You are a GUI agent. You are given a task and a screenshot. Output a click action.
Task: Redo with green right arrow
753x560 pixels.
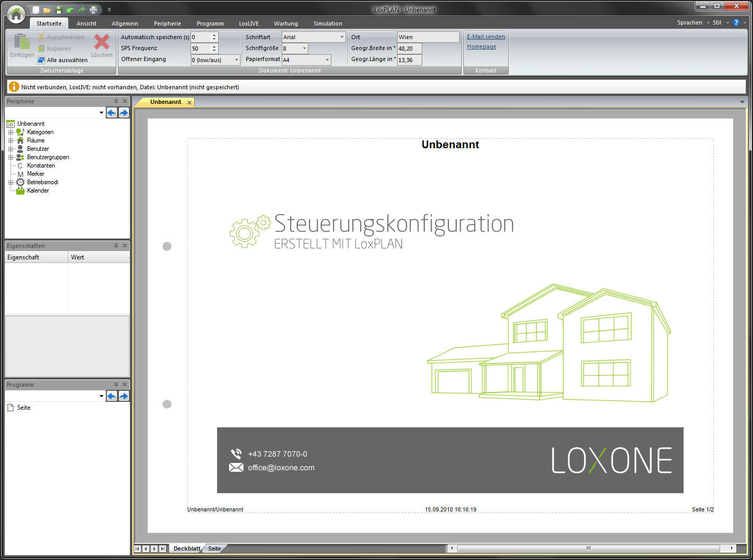coord(81,10)
